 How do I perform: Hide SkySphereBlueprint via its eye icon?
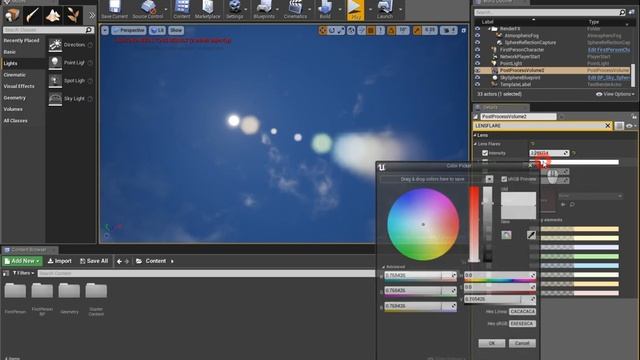pyautogui.click(x=477, y=77)
